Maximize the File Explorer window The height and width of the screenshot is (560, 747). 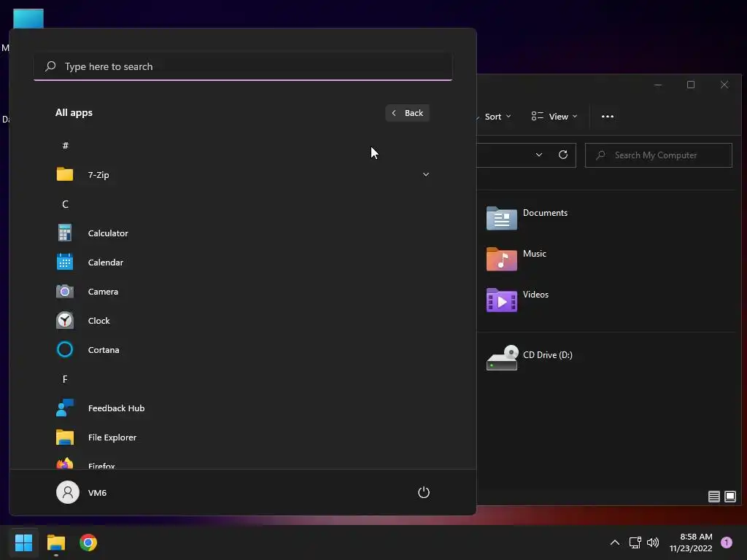click(x=691, y=85)
